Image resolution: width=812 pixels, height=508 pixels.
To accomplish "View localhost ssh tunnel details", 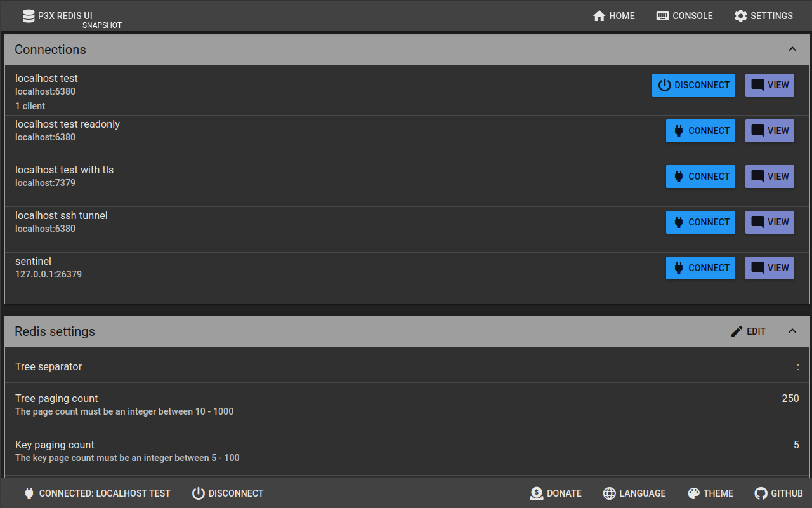I will click(x=769, y=222).
